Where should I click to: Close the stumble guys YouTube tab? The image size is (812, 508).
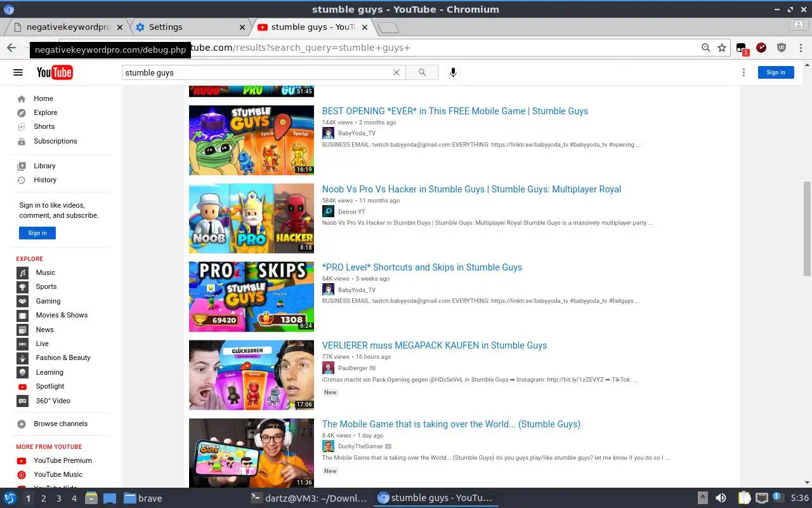363,27
